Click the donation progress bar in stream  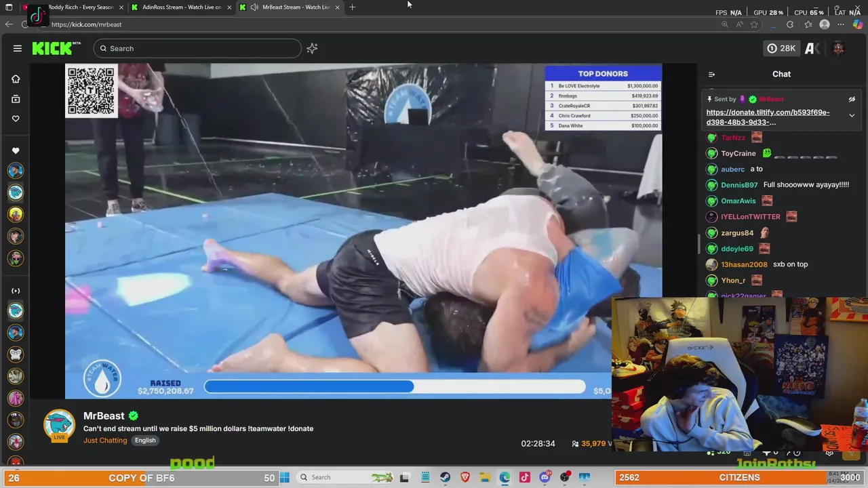[x=395, y=386]
